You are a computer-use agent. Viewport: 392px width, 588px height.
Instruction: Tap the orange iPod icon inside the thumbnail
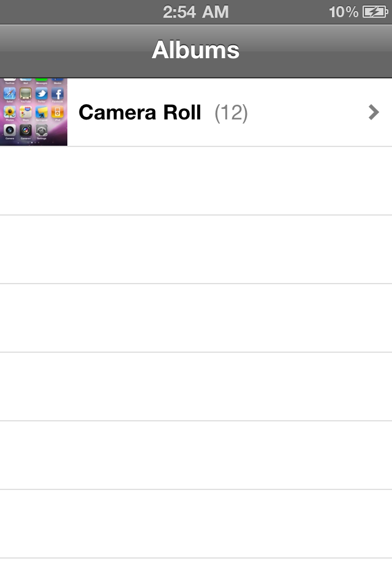58,112
